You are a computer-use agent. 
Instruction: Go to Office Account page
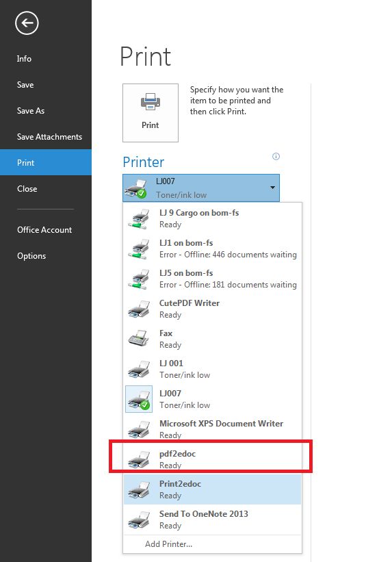pos(46,230)
